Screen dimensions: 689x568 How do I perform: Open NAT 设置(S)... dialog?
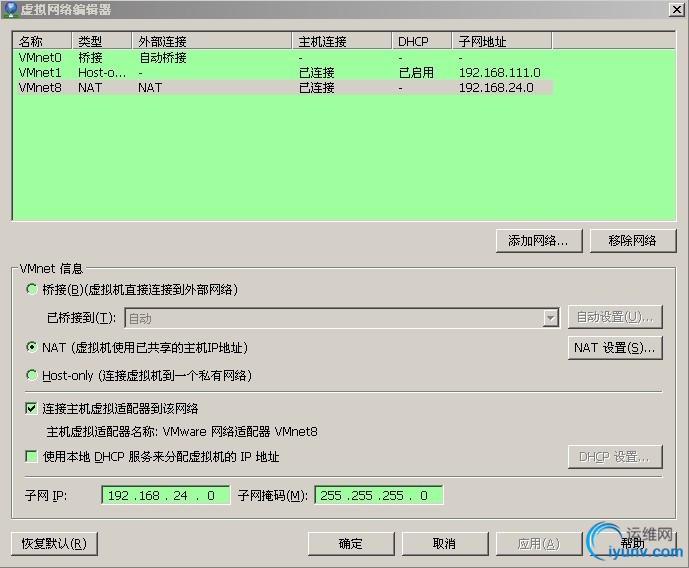coord(615,348)
